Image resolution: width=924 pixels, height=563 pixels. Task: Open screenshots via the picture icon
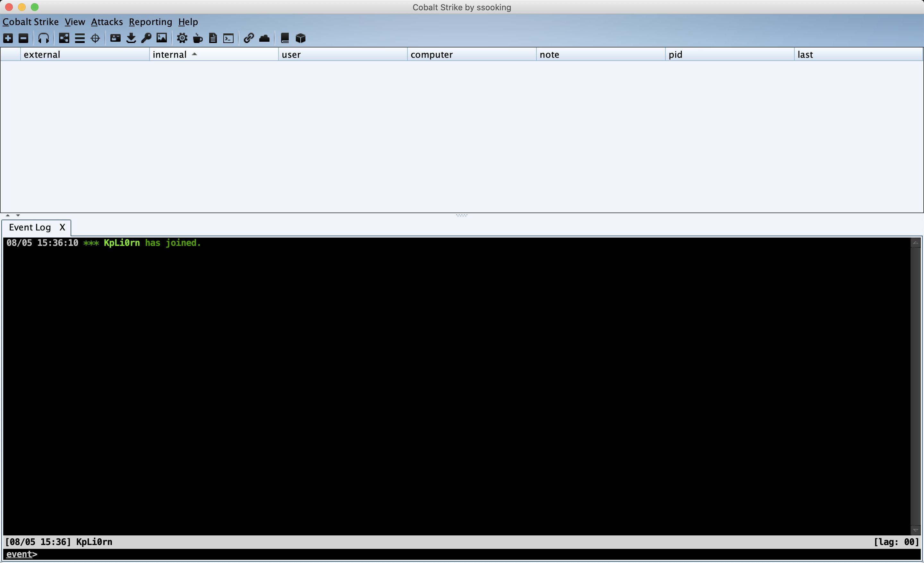tap(162, 38)
